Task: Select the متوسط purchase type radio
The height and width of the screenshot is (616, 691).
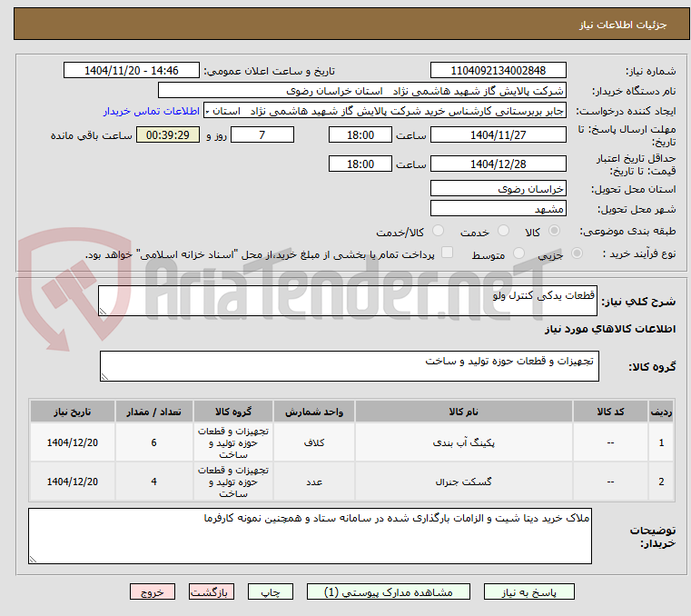Action: coord(519,253)
